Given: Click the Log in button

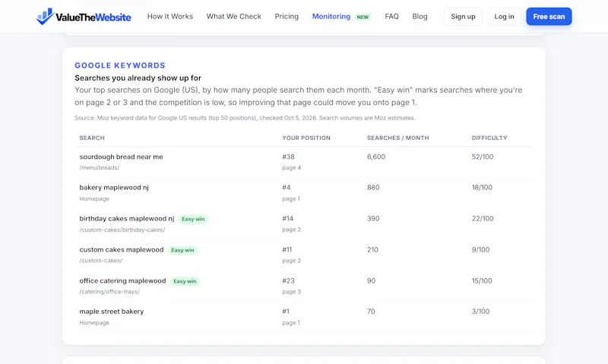Looking at the screenshot, I should point(504,17).
